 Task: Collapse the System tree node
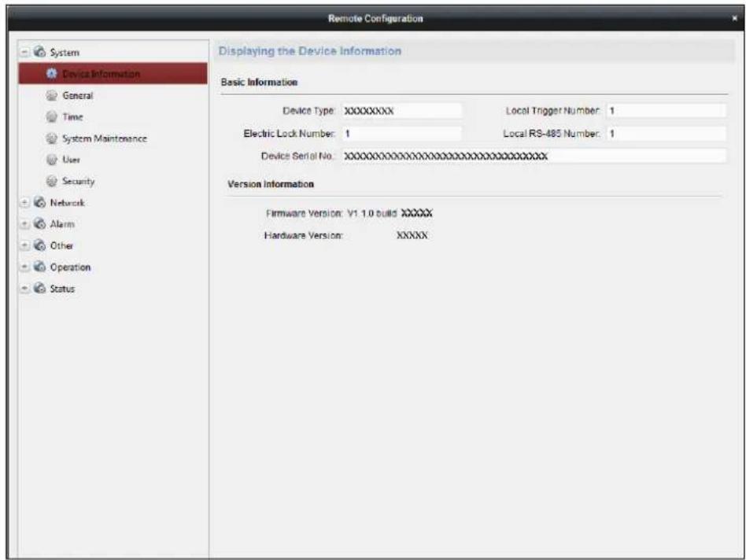(x=24, y=52)
